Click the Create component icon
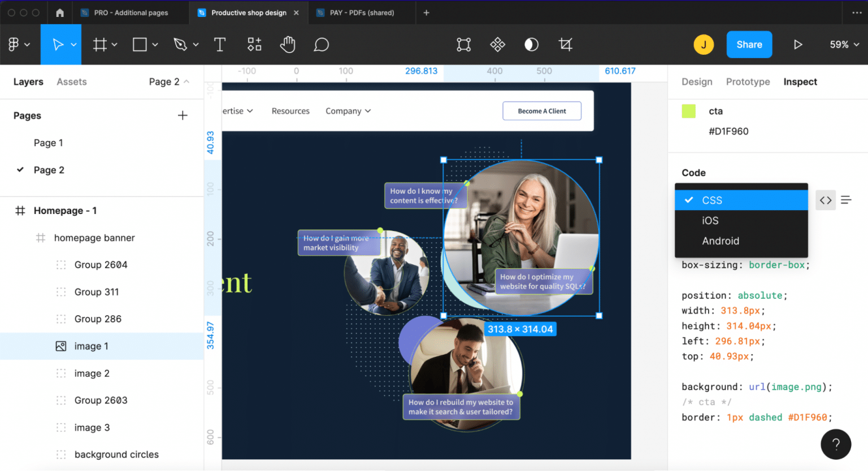This screenshot has width=868, height=471. pyautogui.click(x=497, y=45)
